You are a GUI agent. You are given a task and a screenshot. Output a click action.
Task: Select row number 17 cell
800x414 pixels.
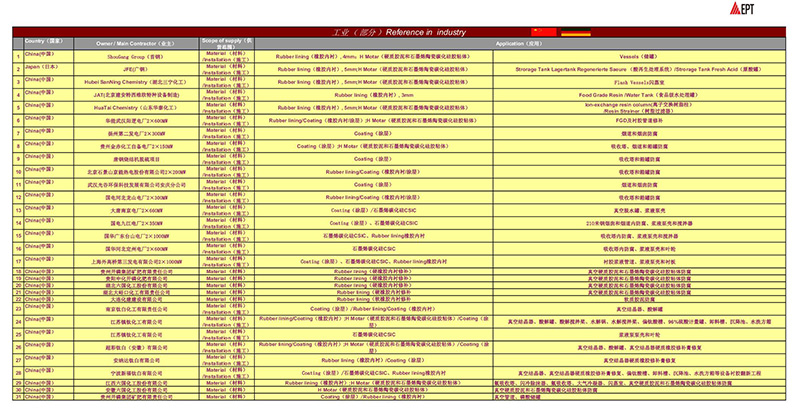(x=18, y=262)
